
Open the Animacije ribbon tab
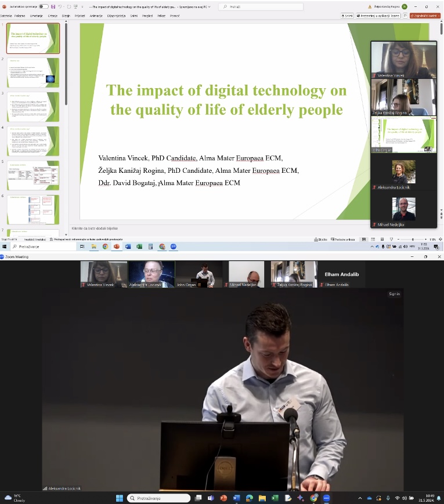pos(96,16)
